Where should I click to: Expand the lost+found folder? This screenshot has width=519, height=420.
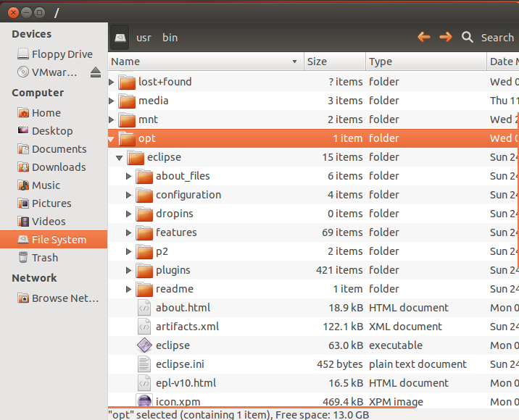pos(111,82)
